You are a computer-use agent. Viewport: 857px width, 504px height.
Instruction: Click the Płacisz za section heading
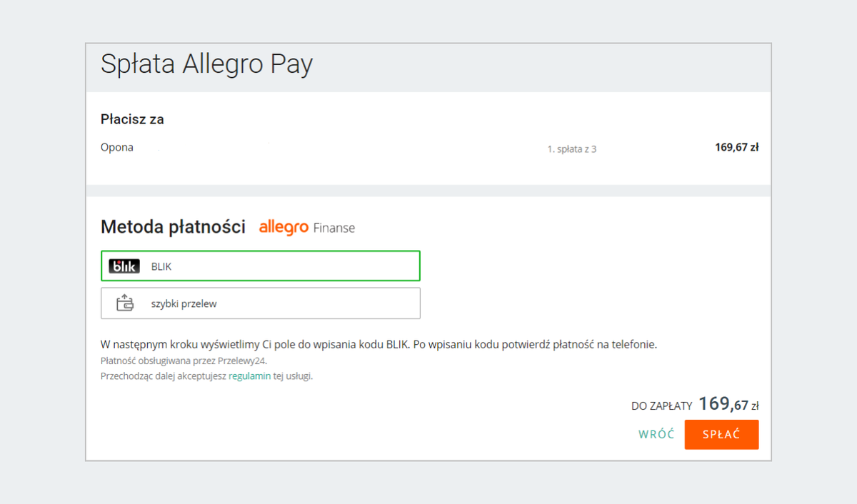coord(132,119)
